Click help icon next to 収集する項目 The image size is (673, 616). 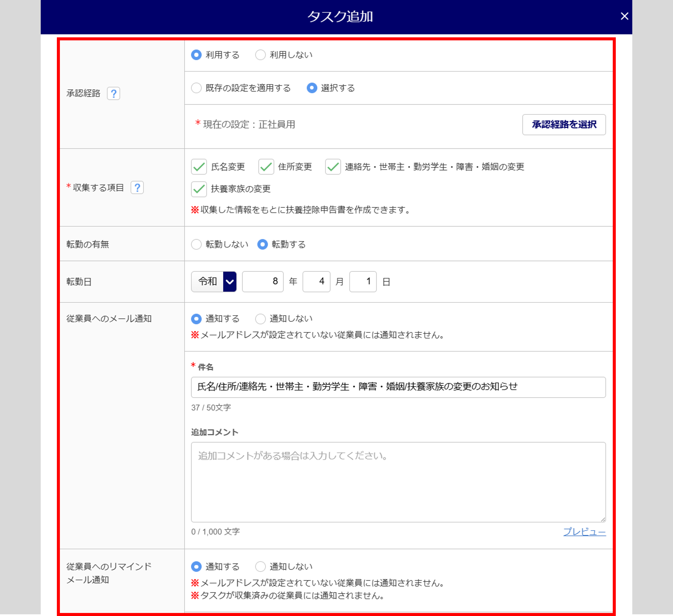click(x=137, y=187)
